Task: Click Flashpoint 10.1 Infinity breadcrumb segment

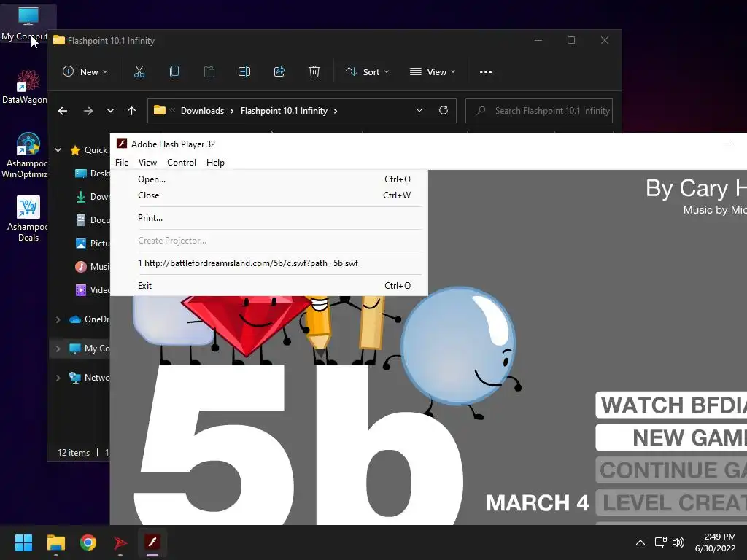Action: (x=284, y=111)
